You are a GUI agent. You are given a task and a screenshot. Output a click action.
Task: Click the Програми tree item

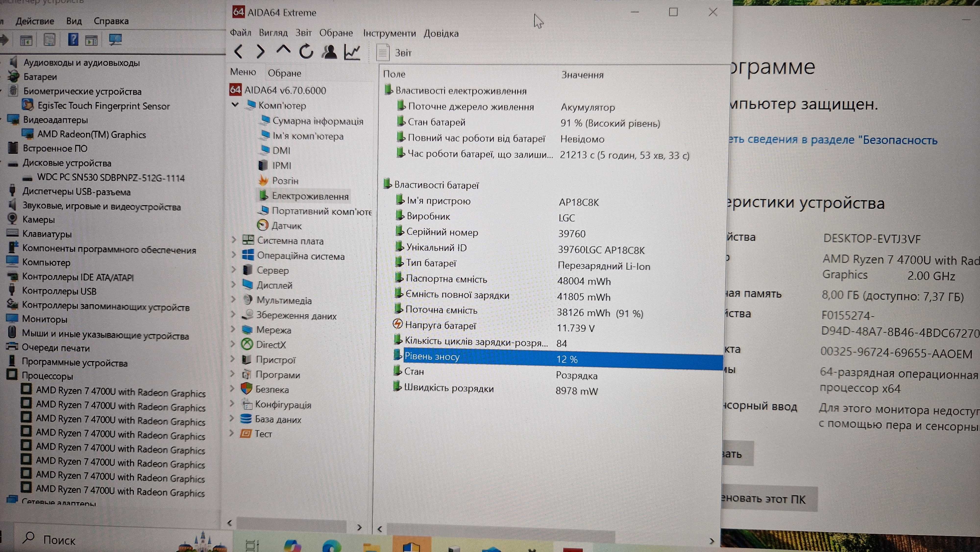coord(278,375)
